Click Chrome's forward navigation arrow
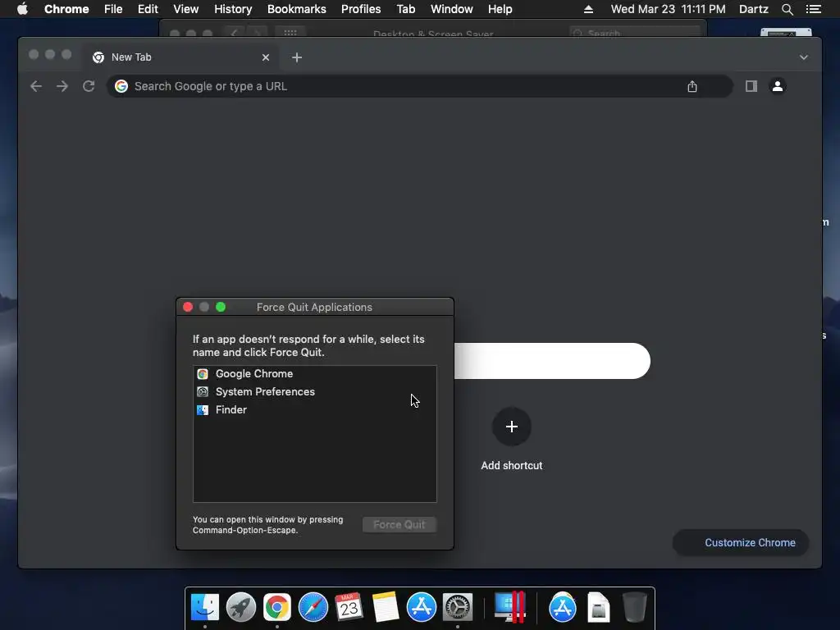The height and width of the screenshot is (630, 840). [62, 86]
